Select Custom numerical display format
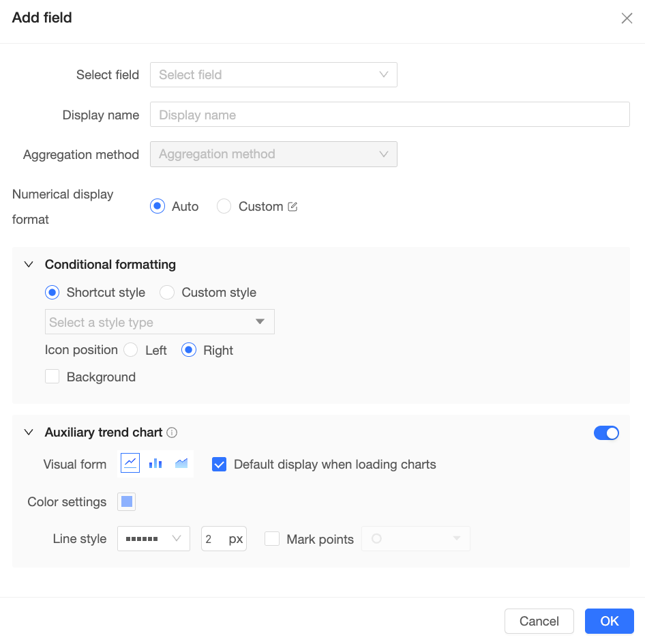Viewport: 645px width, 644px height. point(224,206)
